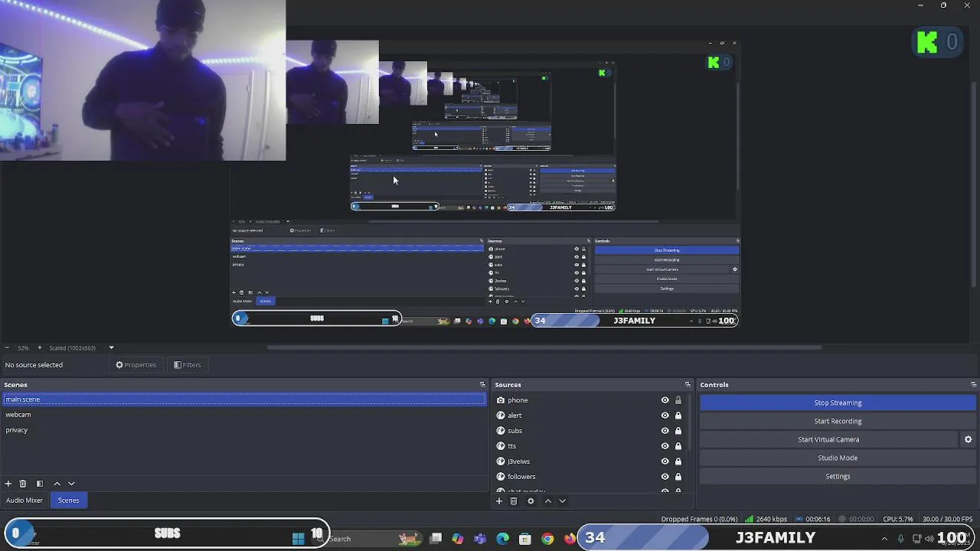Add a new scene with plus icon
The width and height of the screenshot is (980, 551).
coord(8,484)
